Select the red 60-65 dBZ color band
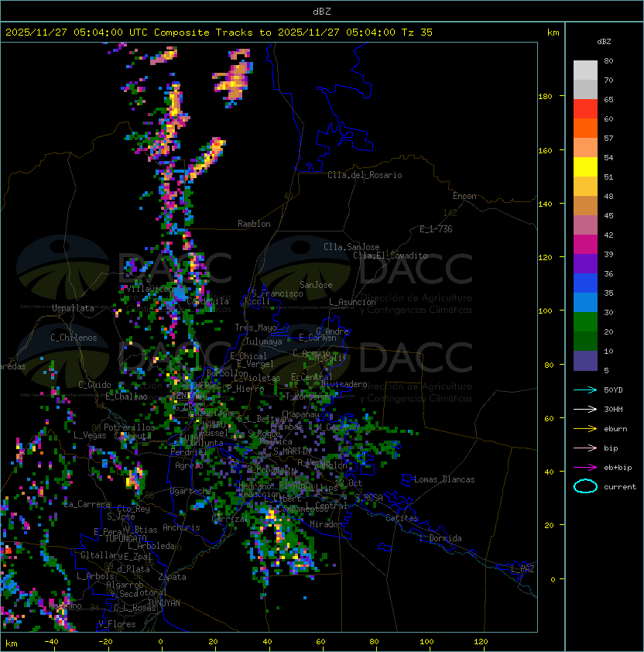This screenshot has width=644, height=652. coord(585,109)
